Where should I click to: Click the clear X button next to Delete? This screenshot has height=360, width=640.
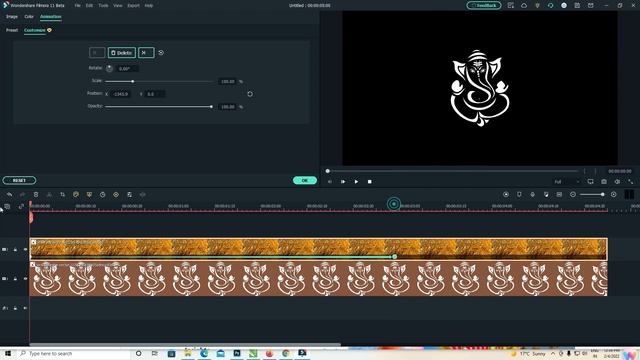tap(146, 53)
